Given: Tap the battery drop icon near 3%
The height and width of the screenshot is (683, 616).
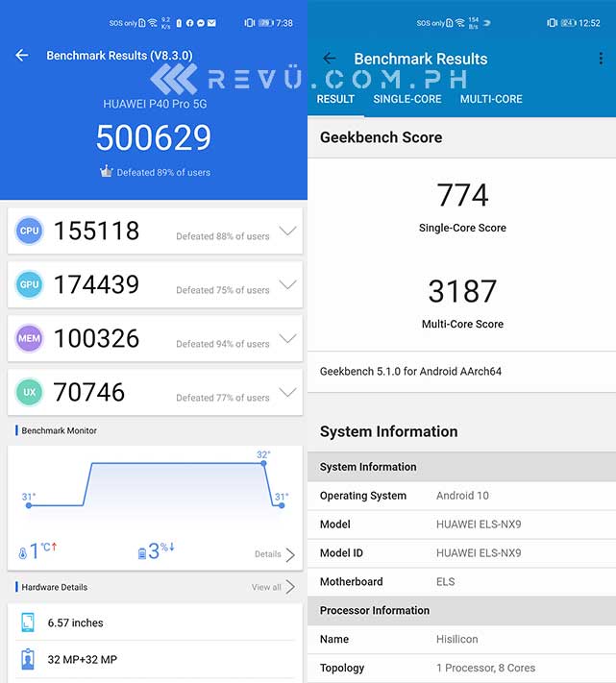Looking at the screenshot, I should click(142, 553).
